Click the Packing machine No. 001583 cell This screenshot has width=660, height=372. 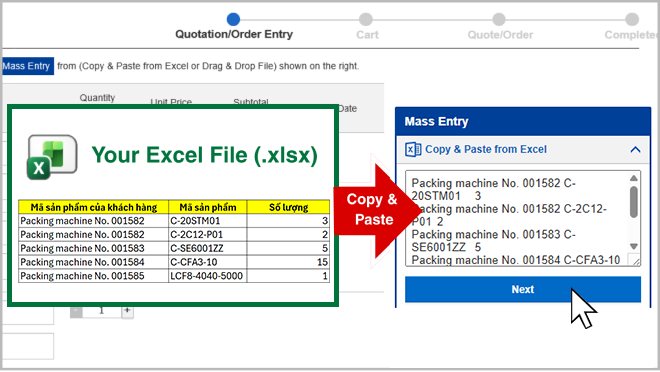click(x=93, y=248)
